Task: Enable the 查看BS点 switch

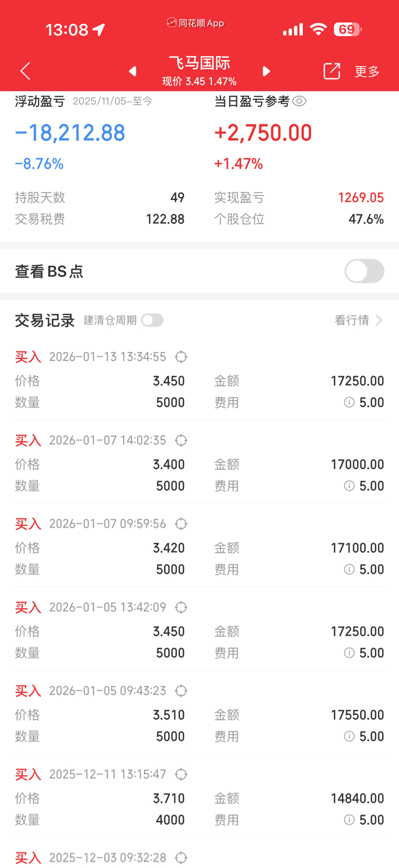Action: tap(364, 271)
